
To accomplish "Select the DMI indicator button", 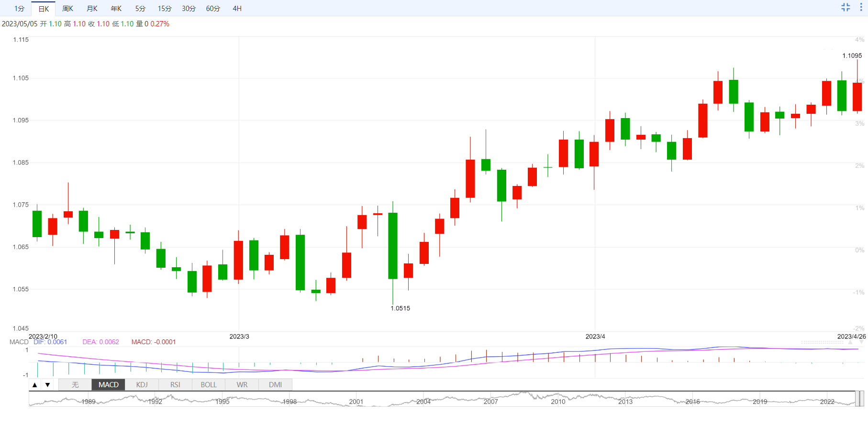I will [x=275, y=385].
